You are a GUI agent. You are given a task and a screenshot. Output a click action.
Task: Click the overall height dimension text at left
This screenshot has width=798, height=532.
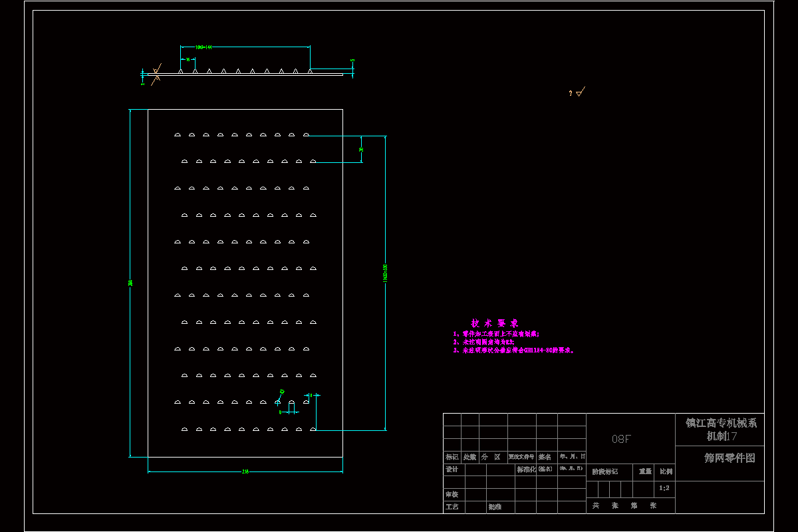(131, 283)
